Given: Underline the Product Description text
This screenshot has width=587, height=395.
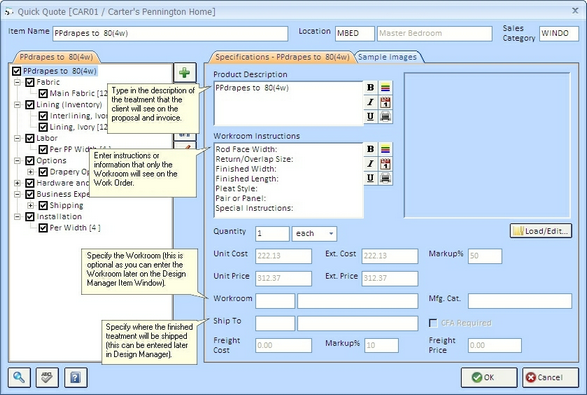Looking at the screenshot, I should point(370,116).
